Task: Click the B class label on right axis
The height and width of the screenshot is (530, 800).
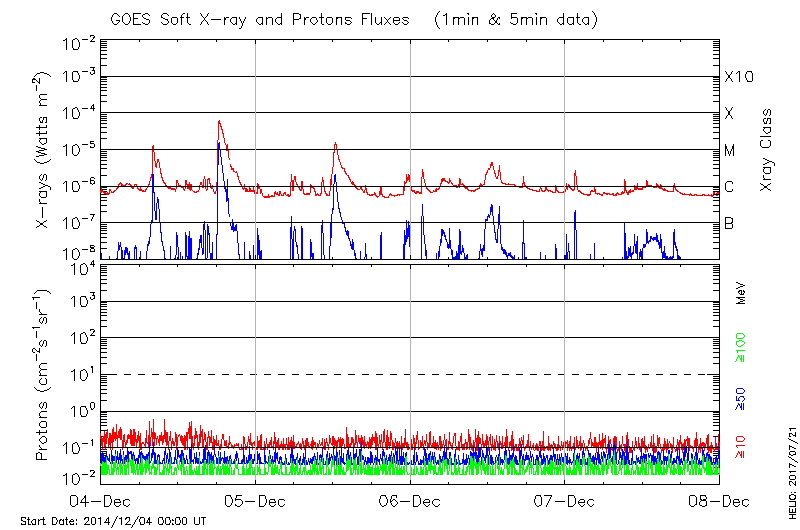Action: click(x=729, y=223)
